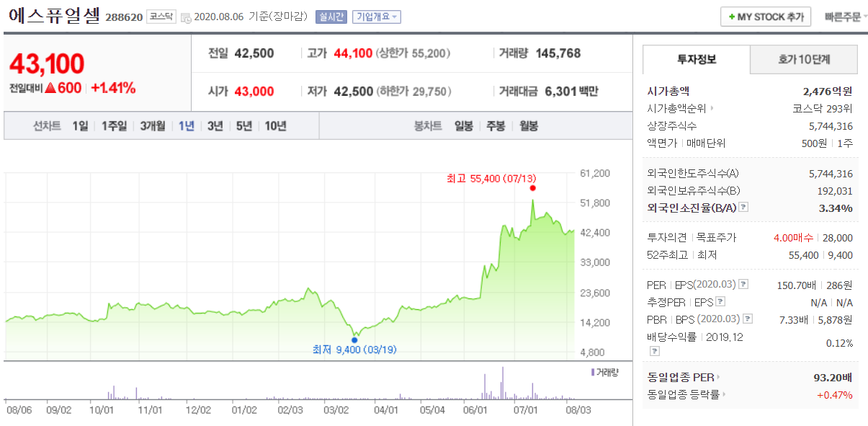Click the 실시간 button
868x426 pixels.
pos(331,17)
